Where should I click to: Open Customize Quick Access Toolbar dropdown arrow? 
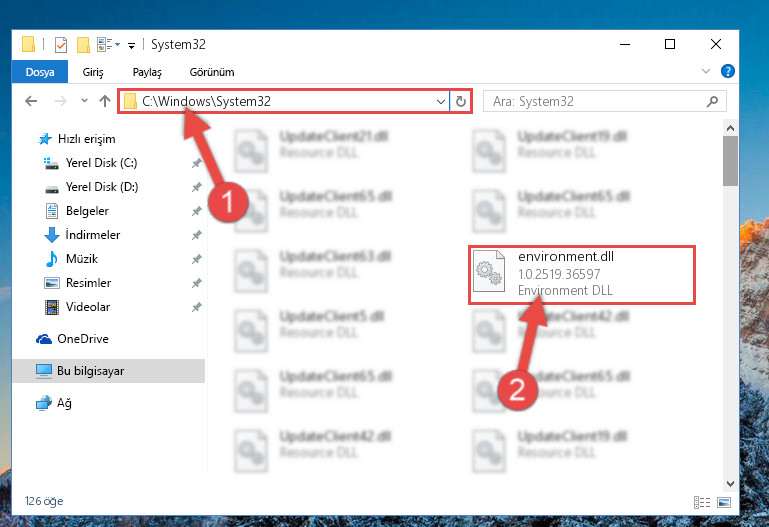tap(131, 46)
